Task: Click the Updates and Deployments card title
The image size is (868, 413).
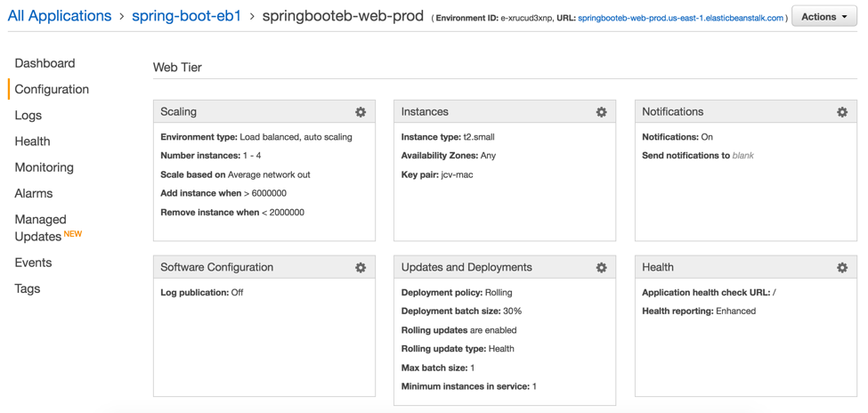Action: pyautogui.click(x=466, y=267)
